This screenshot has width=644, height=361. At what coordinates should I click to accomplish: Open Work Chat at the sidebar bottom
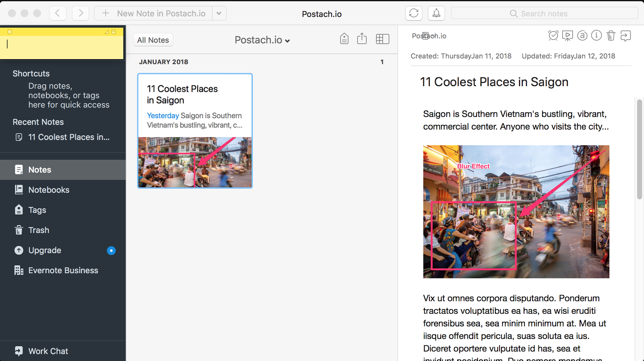click(63, 351)
